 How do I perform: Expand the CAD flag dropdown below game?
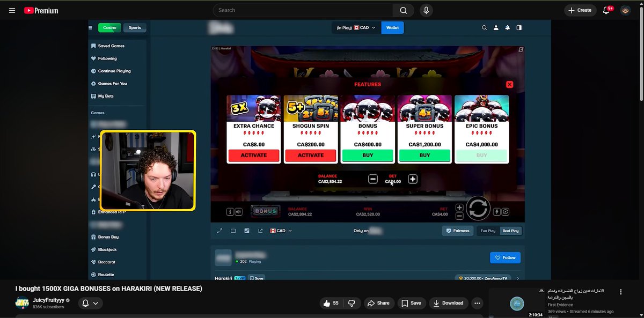[281, 231]
